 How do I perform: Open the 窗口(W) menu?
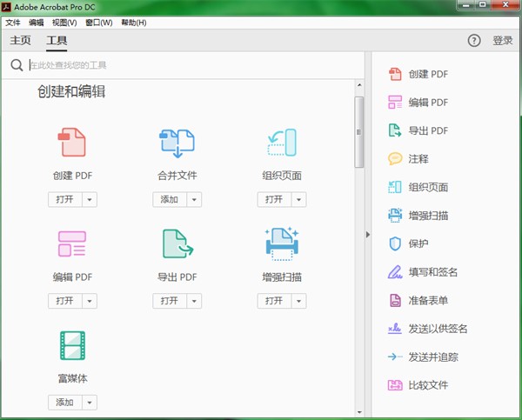99,23
